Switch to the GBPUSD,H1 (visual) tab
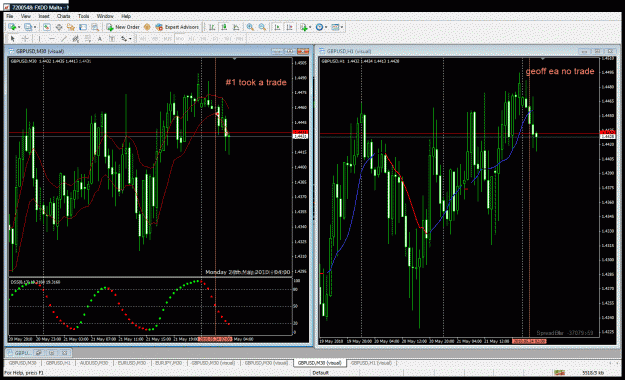 (x=371, y=363)
